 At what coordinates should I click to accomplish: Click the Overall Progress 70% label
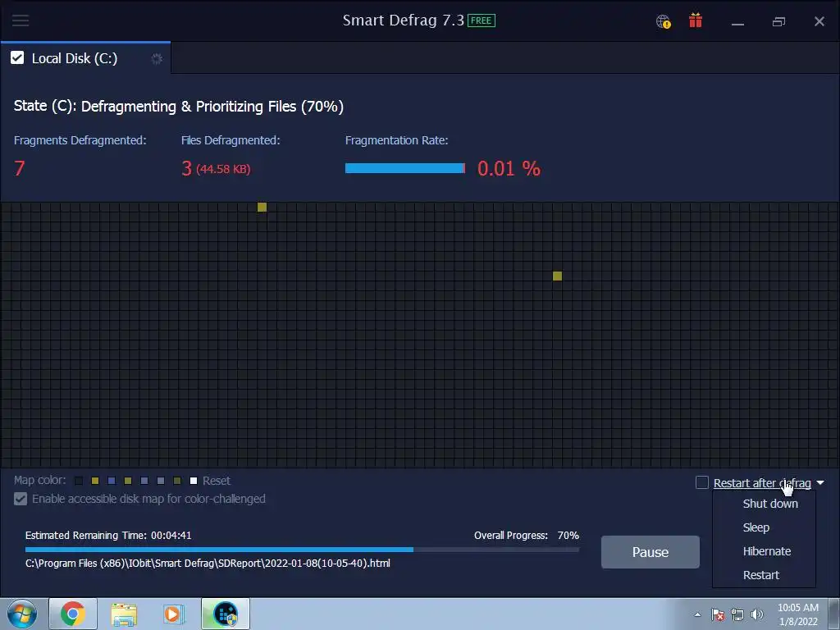point(526,535)
